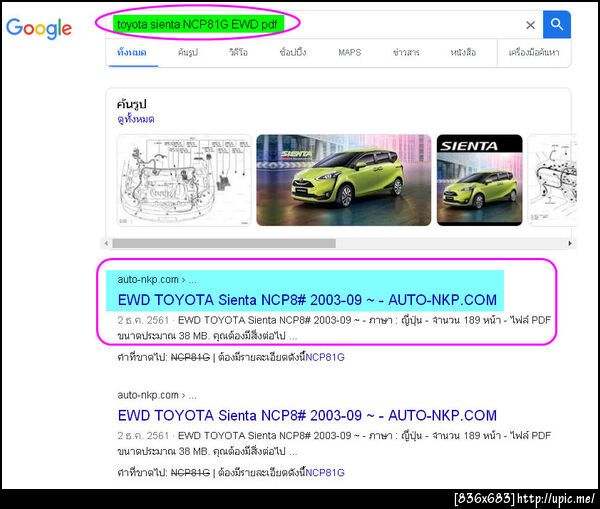Click the blue magnifier search button

557,24
